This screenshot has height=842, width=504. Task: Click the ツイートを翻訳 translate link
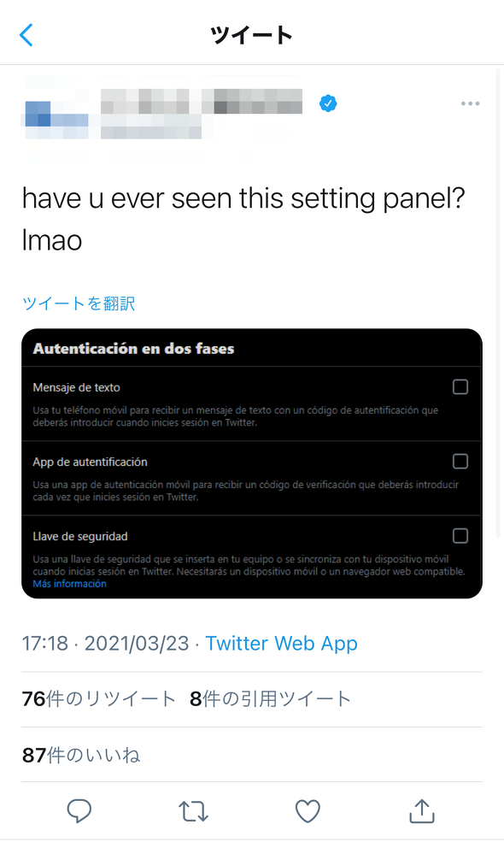click(79, 303)
